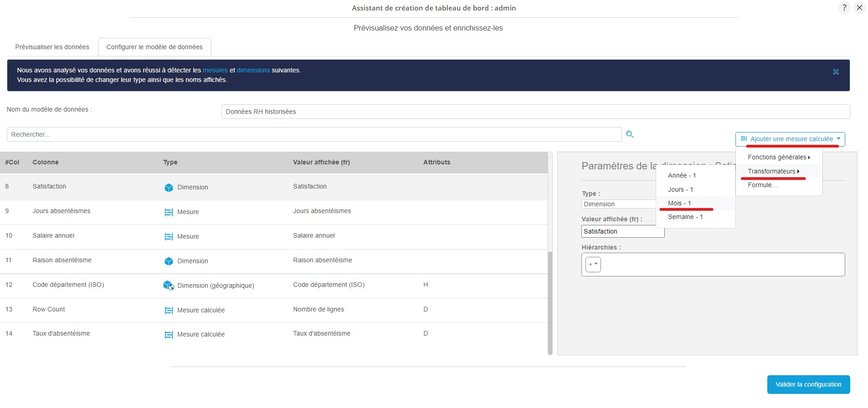Click the Jours absentéismes measure icon
The height and width of the screenshot is (408, 868).
pos(169,212)
